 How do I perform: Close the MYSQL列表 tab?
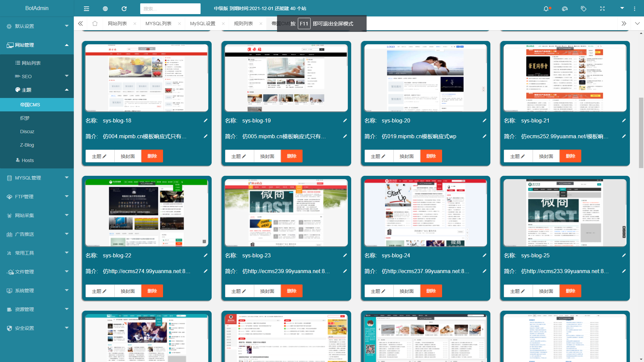click(x=179, y=23)
